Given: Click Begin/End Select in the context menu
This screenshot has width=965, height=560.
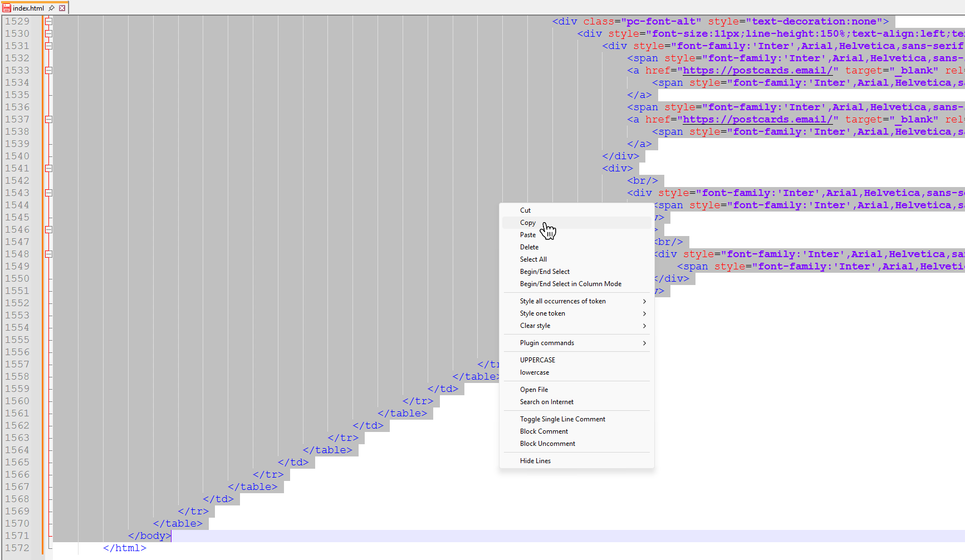Looking at the screenshot, I should pos(577,272).
